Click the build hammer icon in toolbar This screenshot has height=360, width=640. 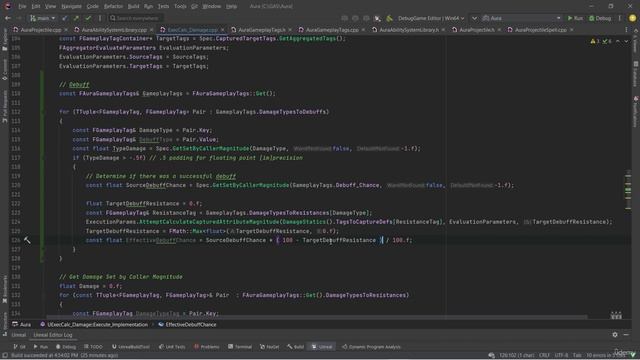point(389,18)
